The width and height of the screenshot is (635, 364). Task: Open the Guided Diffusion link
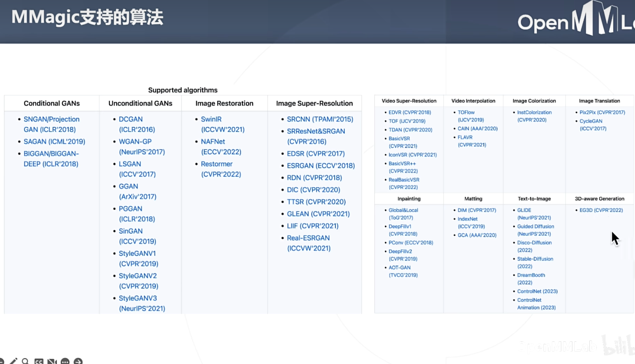point(536,230)
